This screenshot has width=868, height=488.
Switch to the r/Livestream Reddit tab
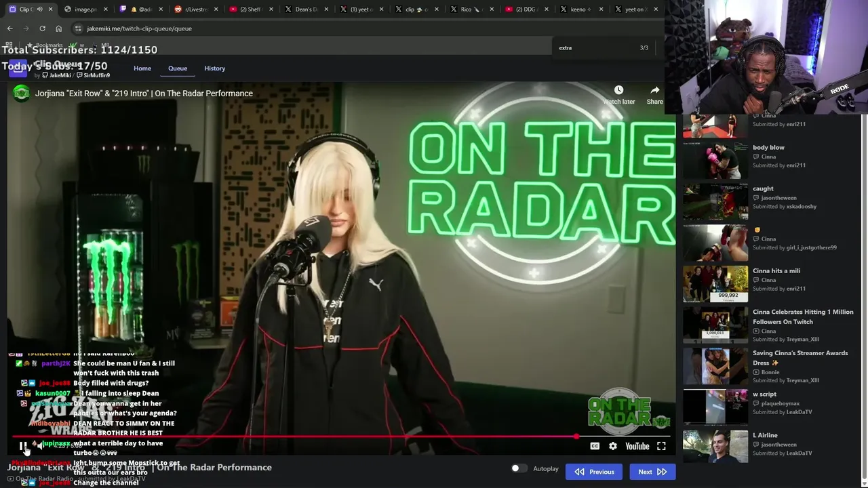(196, 9)
